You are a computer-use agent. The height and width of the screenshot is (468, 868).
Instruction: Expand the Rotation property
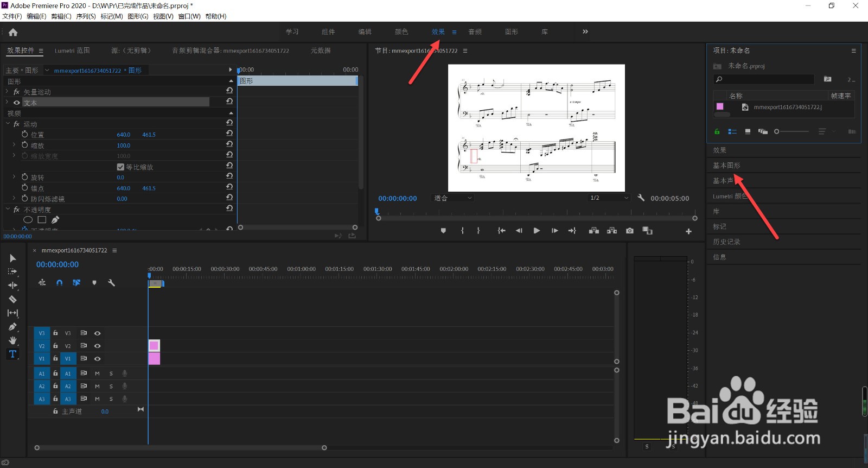point(14,177)
